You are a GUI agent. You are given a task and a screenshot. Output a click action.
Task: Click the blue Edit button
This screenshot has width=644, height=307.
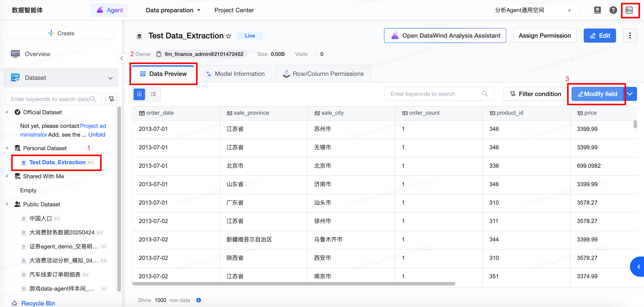(600, 36)
